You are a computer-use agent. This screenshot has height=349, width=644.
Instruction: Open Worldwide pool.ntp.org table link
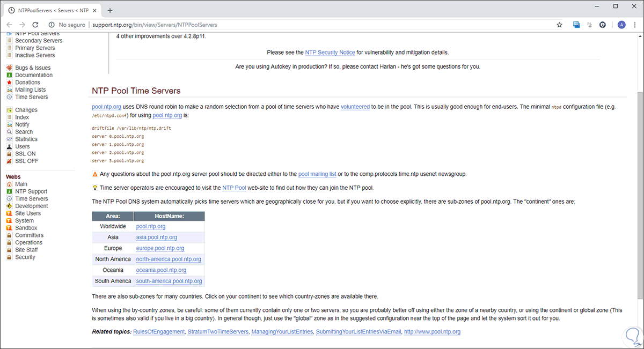pyautogui.click(x=151, y=227)
